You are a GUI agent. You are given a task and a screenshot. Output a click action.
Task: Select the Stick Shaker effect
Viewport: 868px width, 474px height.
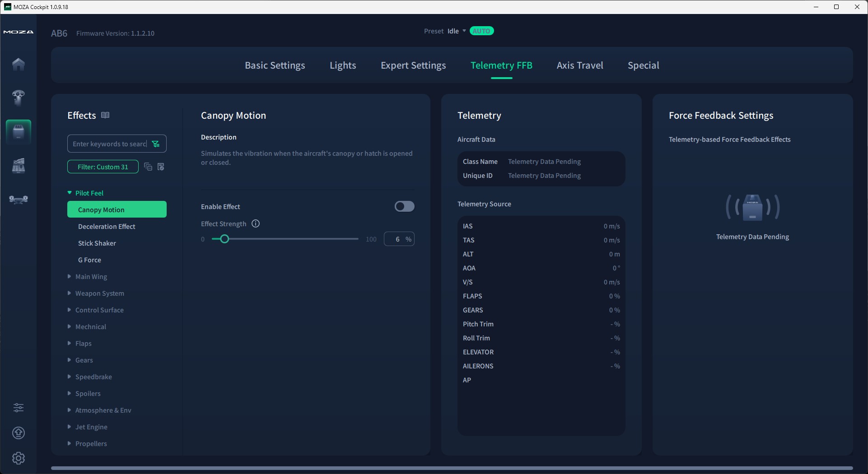(117, 243)
